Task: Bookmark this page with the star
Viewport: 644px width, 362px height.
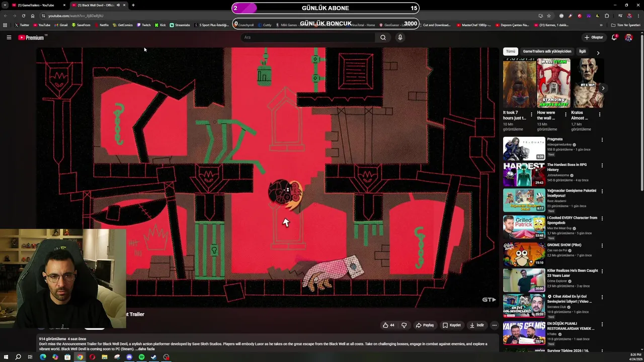Action: (x=549, y=16)
